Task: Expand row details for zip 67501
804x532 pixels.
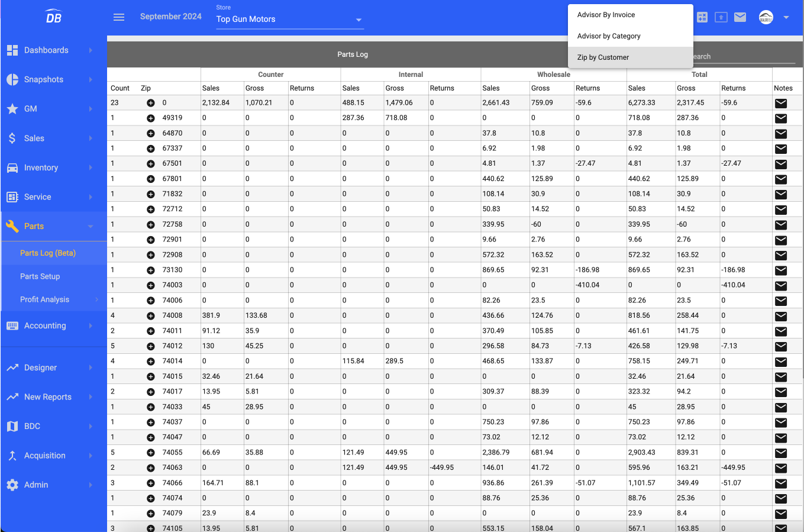Action: [x=150, y=164]
